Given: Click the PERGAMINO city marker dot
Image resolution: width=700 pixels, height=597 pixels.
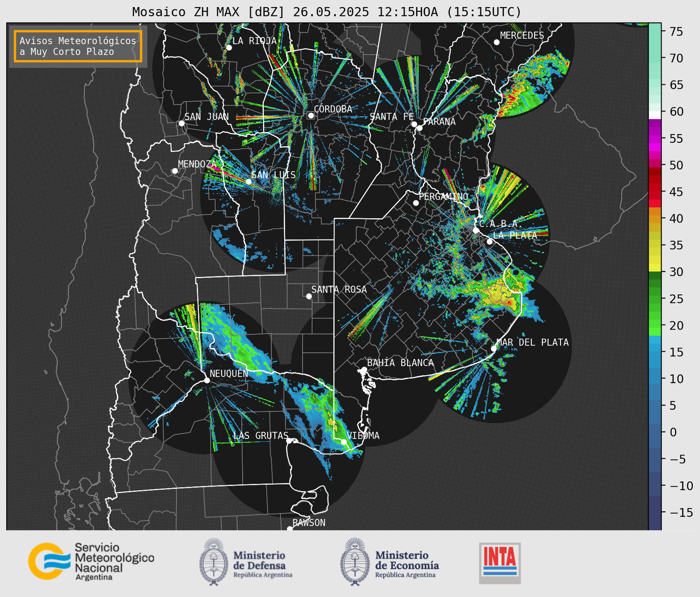Looking at the screenshot, I should coord(416,203).
